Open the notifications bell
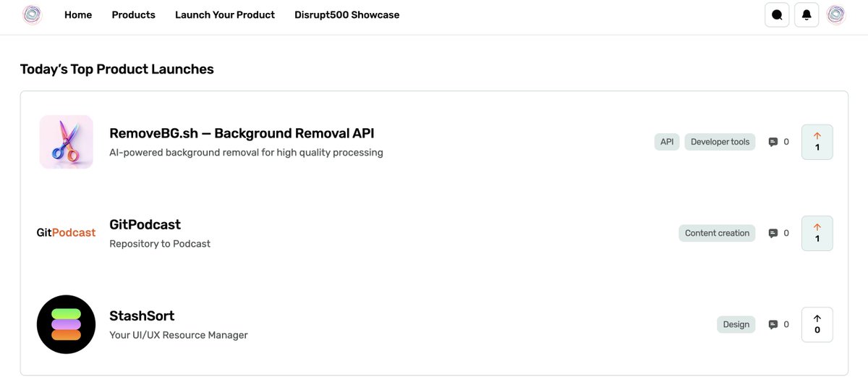Viewport: 868px width, 385px height. pos(807,14)
